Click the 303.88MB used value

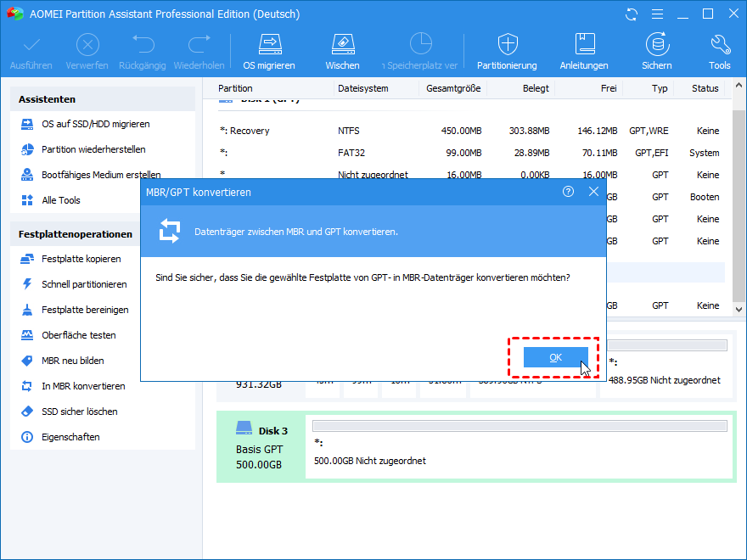pos(530,131)
